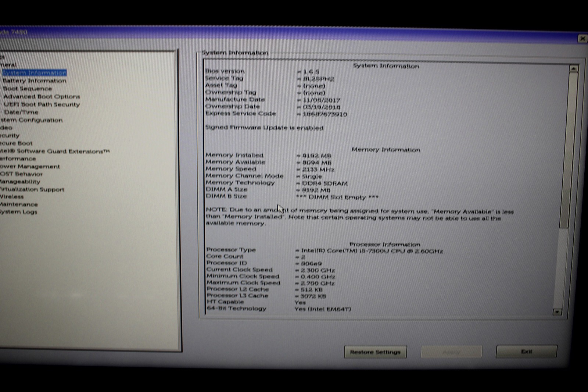Select Advanced Boot Options
Image resolution: width=588 pixels, height=392 pixels.
[x=42, y=97]
